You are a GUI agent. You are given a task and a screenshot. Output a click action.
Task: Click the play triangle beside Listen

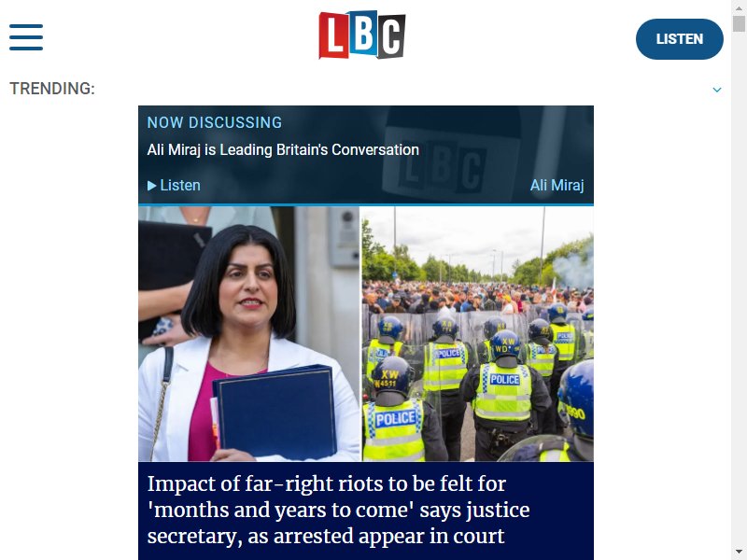tap(151, 185)
